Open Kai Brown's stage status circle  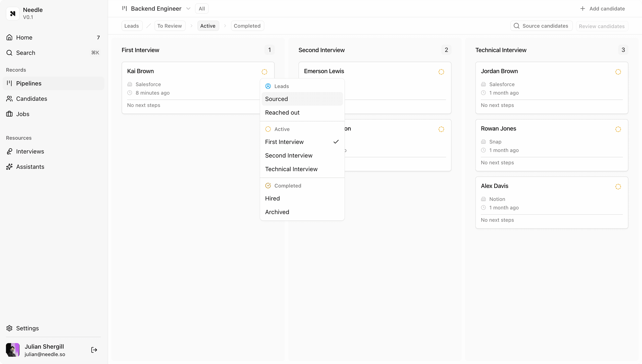[x=264, y=72]
